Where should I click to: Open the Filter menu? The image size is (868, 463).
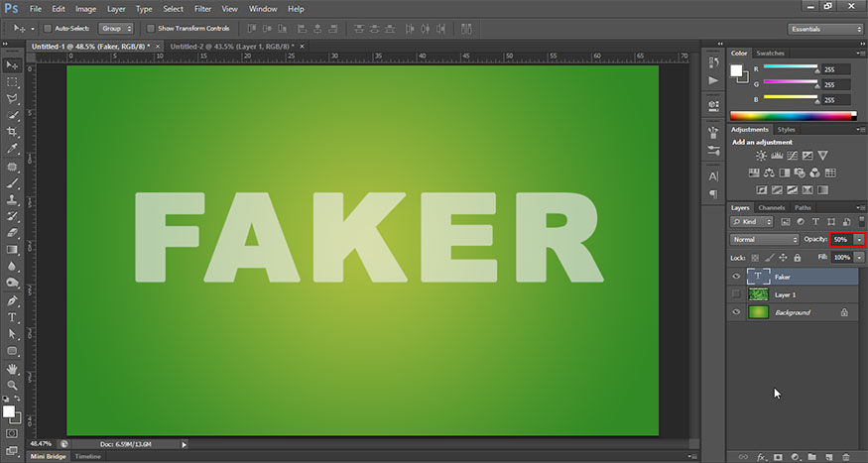(202, 9)
